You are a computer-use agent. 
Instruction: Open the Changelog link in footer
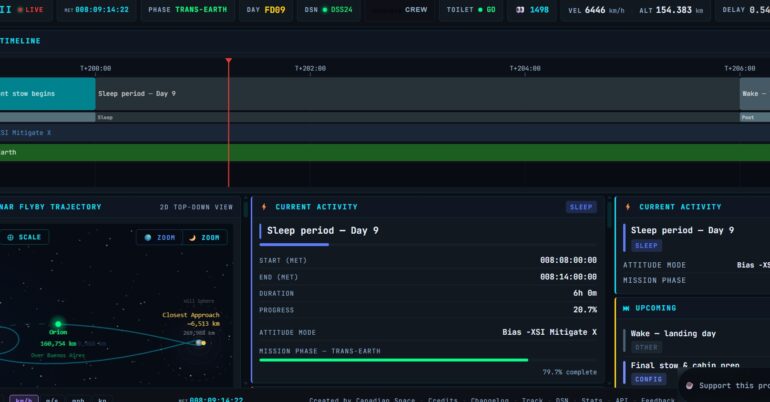pos(490,399)
